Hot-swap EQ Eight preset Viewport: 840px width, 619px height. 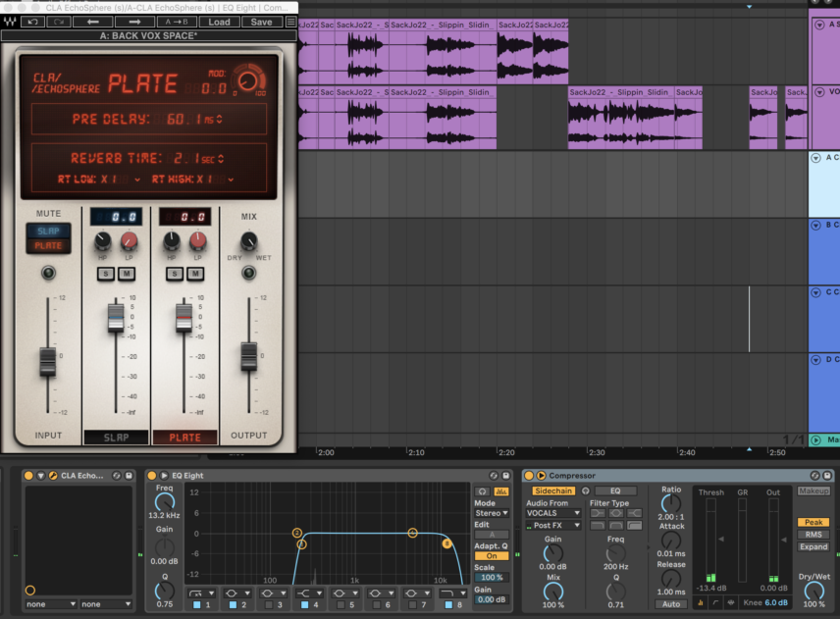(494, 476)
